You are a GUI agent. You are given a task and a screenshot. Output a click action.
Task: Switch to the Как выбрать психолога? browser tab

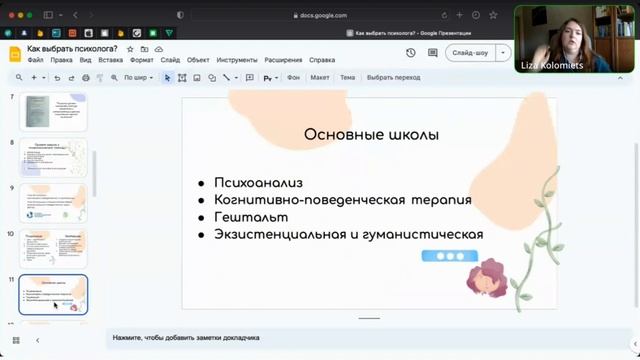pos(409,33)
